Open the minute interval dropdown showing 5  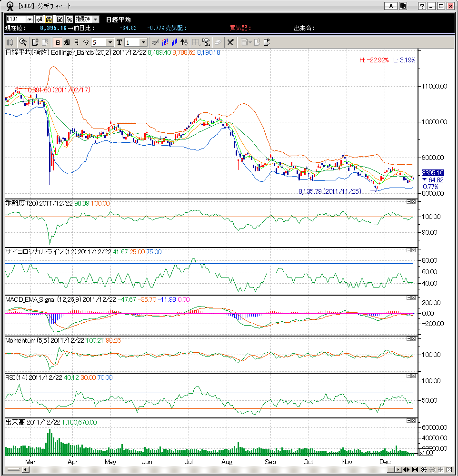(x=110, y=42)
